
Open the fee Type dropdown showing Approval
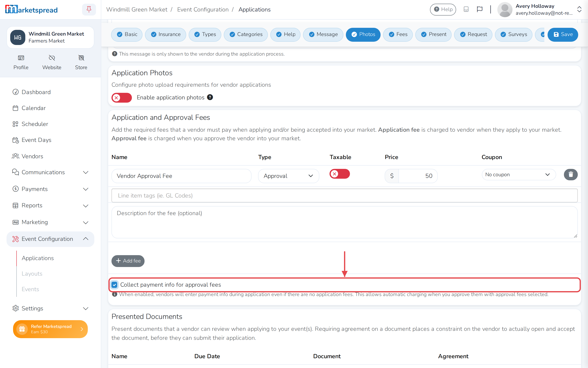pos(288,176)
